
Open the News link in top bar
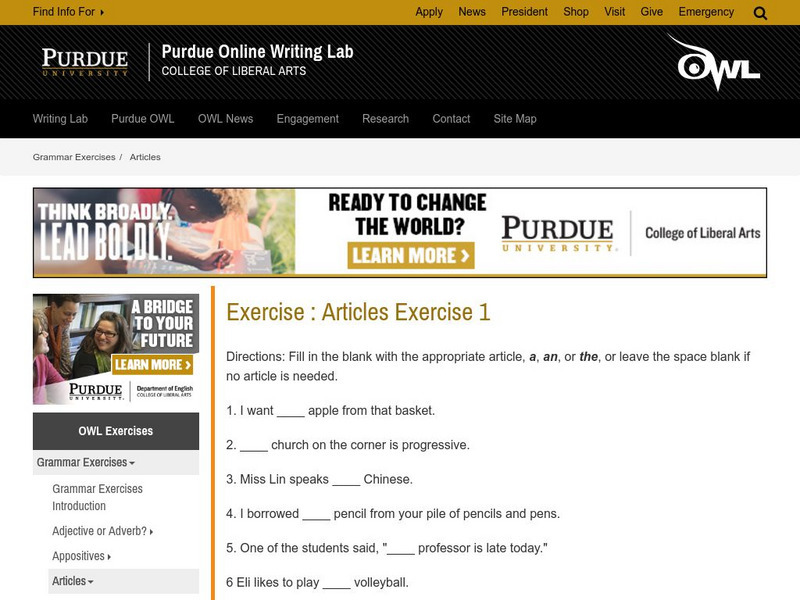(472, 12)
